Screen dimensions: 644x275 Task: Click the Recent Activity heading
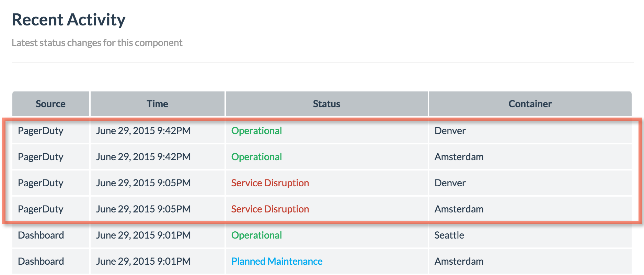coord(69,20)
